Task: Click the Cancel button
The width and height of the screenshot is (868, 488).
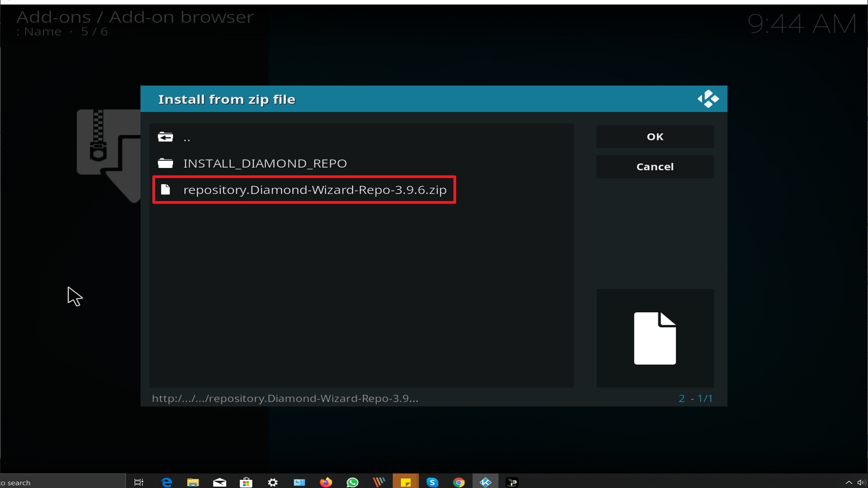Action: [x=655, y=167]
